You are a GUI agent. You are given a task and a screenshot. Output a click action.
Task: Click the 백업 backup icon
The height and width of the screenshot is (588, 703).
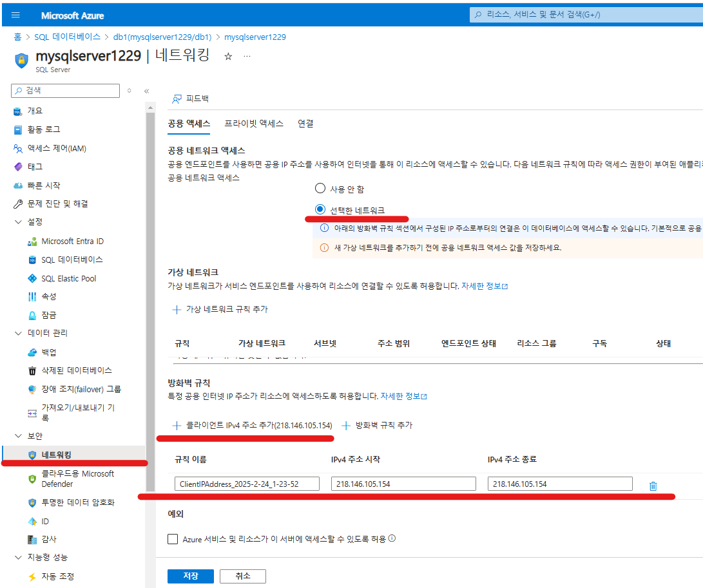click(x=32, y=352)
